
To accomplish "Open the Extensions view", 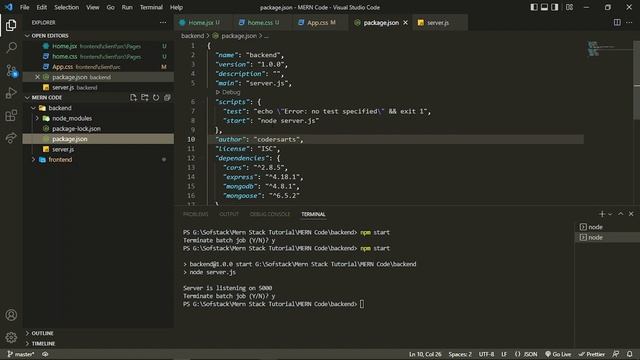I will 11,116.
